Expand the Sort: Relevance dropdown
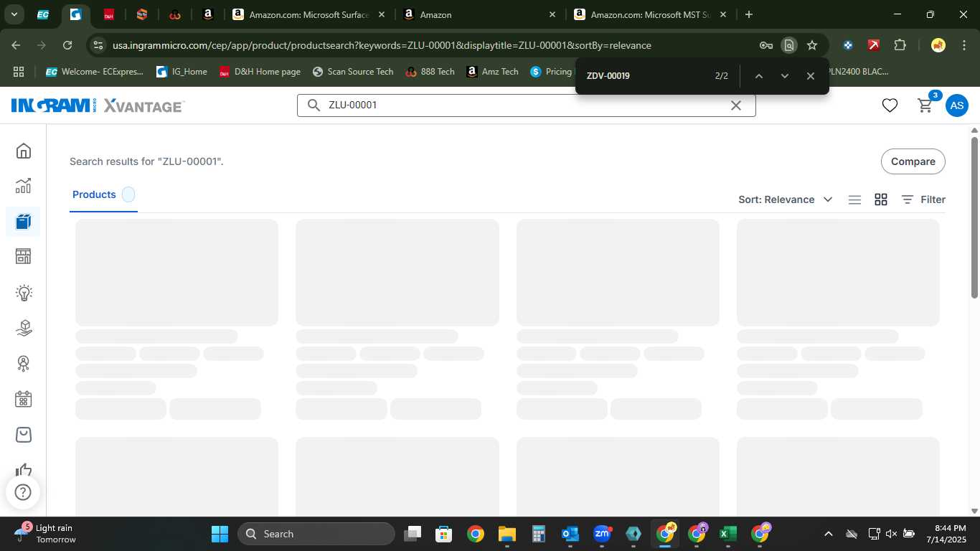The image size is (980, 551). tap(786, 200)
